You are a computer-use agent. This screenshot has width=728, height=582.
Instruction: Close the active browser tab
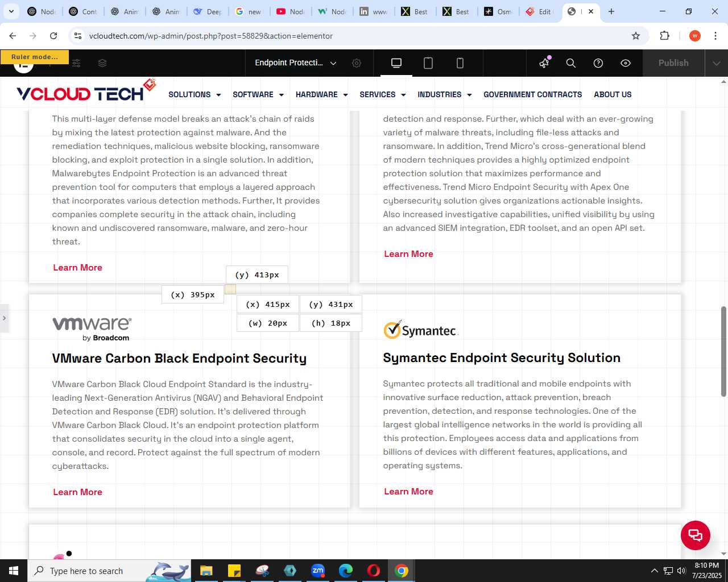coord(591,11)
